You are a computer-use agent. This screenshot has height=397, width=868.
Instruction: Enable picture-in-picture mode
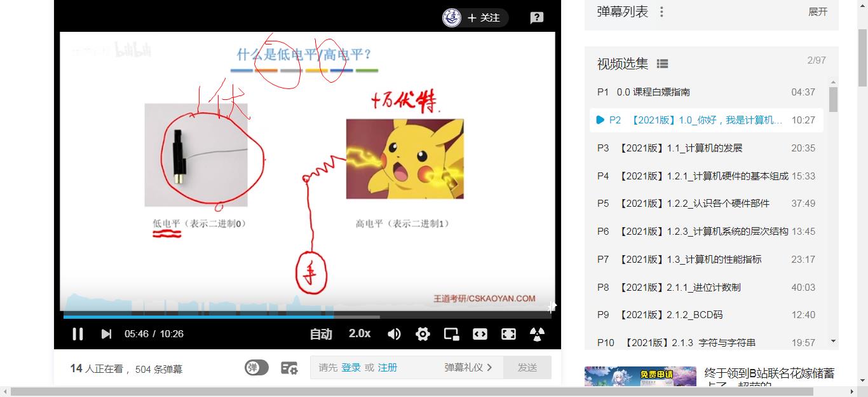click(x=452, y=334)
